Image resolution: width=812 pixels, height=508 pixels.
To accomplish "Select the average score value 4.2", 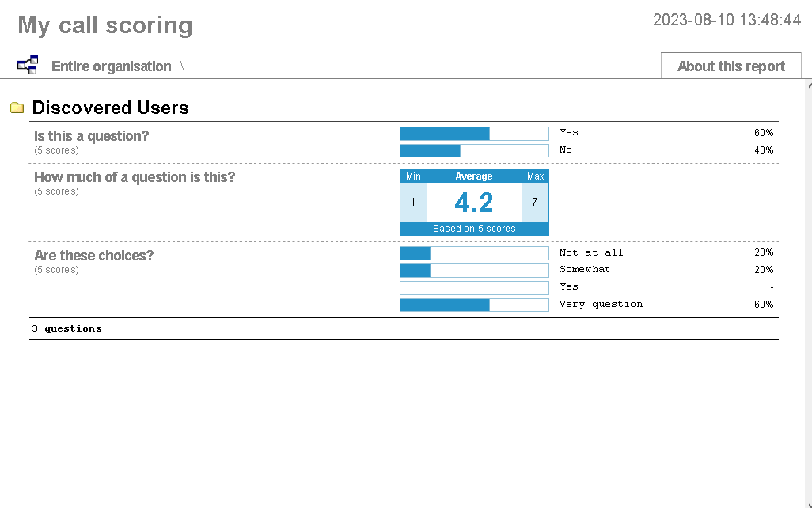I will [473, 202].
